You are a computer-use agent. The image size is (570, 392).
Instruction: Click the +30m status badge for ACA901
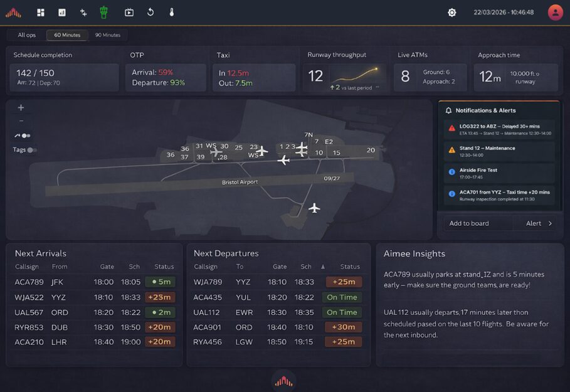344,327
